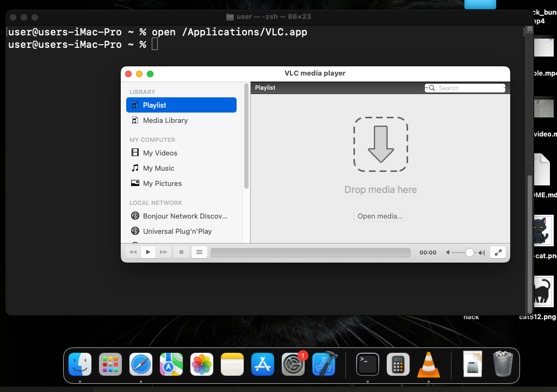Click Universal Plug'n'Play in sidebar
This screenshot has height=392, width=557.
[x=177, y=232]
